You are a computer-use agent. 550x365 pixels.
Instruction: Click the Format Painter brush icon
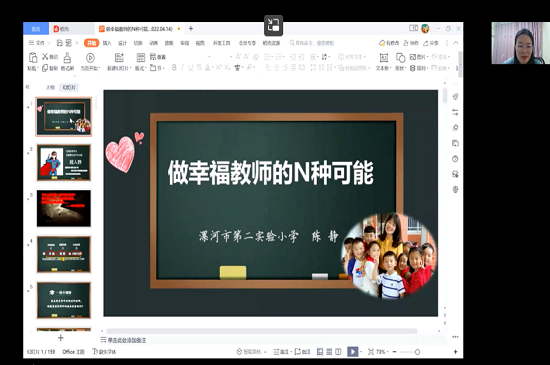click(x=67, y=58)
